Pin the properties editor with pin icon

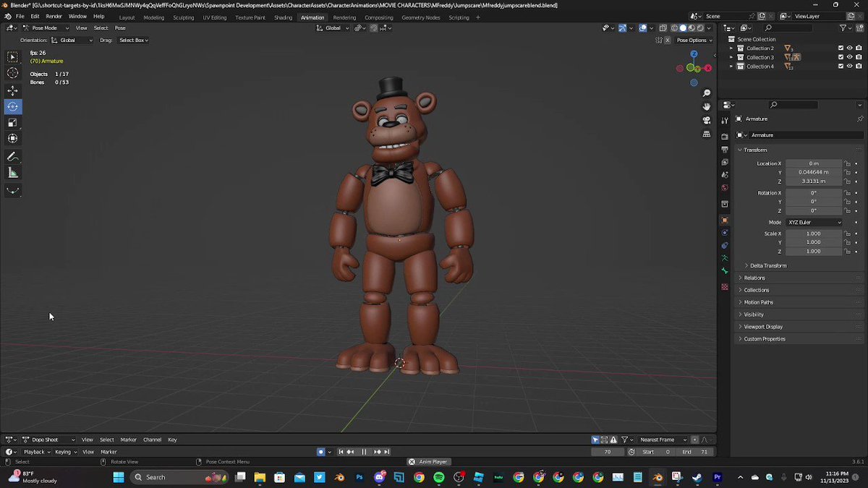(860, 119)
